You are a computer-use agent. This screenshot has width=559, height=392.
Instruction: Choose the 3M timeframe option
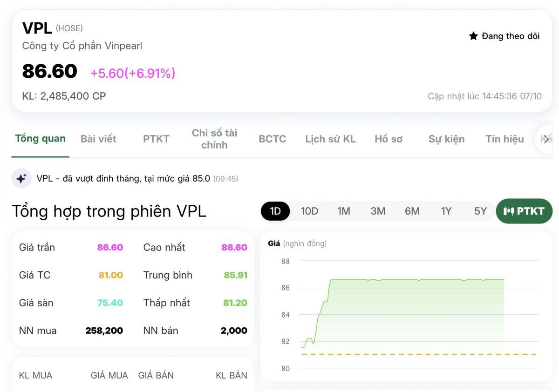pos(378,210)
